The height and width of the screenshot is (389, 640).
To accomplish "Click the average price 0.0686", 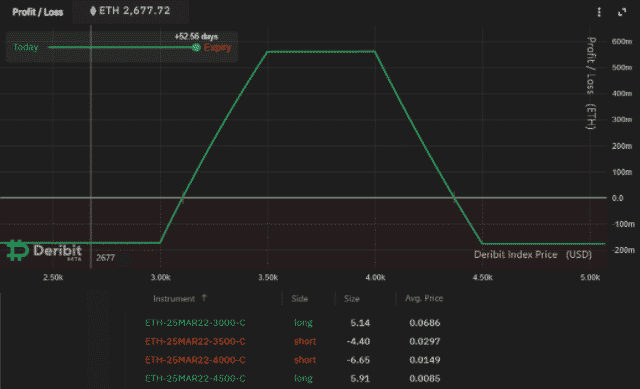I will click(424, 323).
